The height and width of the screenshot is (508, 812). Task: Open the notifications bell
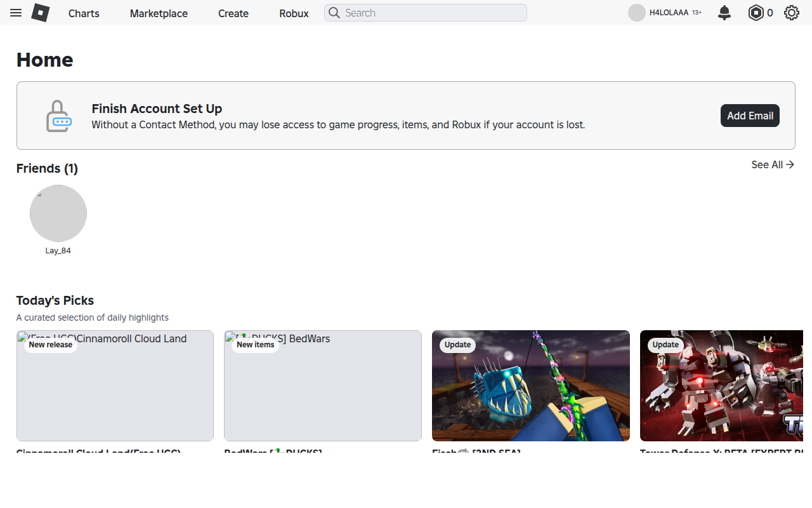tap(724, 13)
